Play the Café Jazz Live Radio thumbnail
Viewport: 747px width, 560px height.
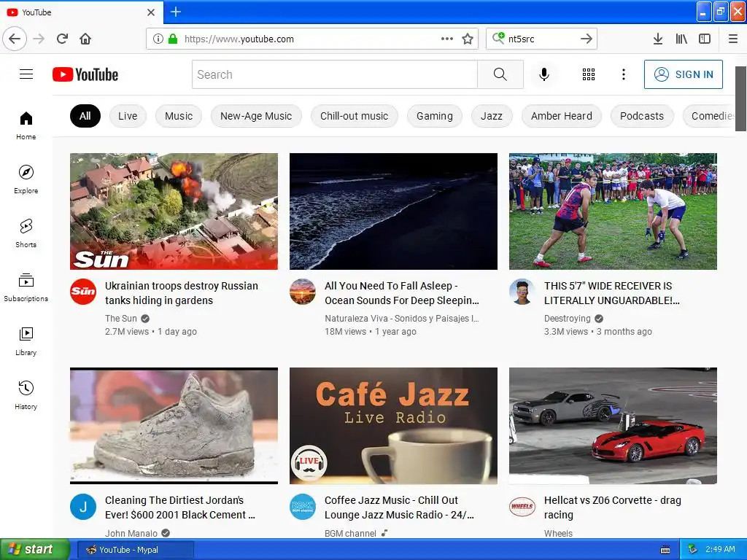(393, 426)
